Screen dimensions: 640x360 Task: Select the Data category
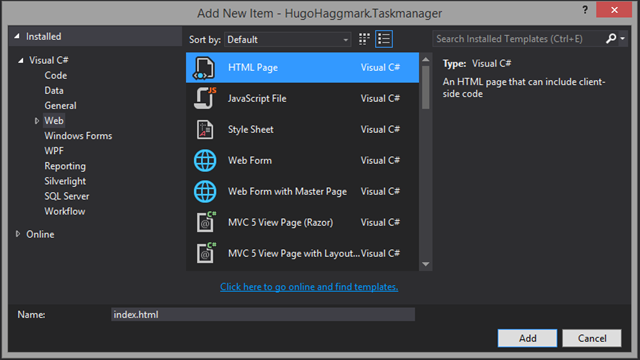coord(54,91)
